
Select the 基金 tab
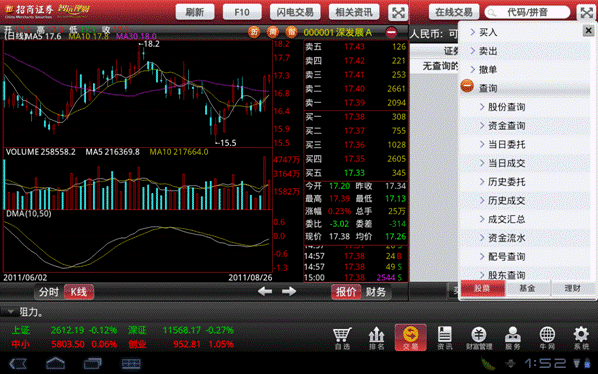coord(527,289)
